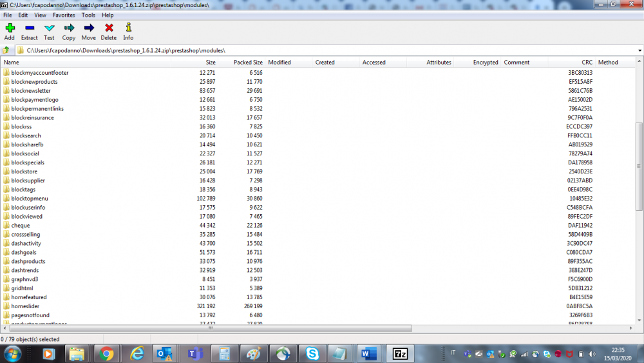Click CRC value 0ABF8C5A
The image size is (644, 363).
click(580, 306)
